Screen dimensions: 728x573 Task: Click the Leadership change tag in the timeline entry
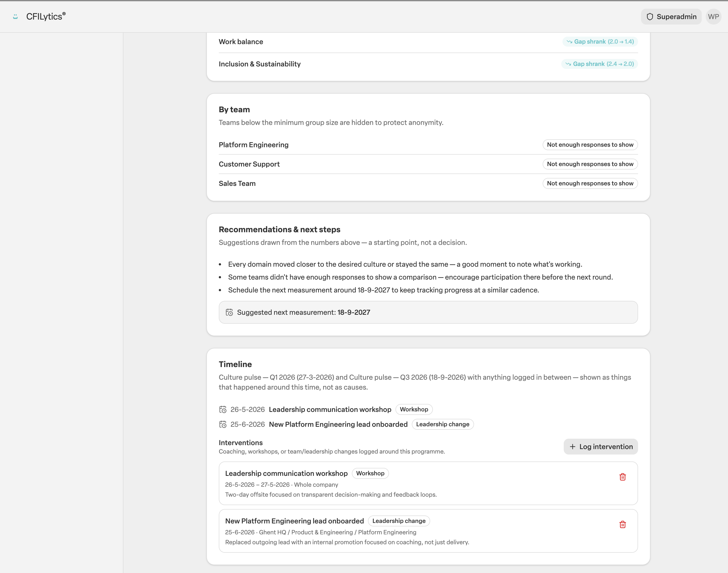[443, 424]
